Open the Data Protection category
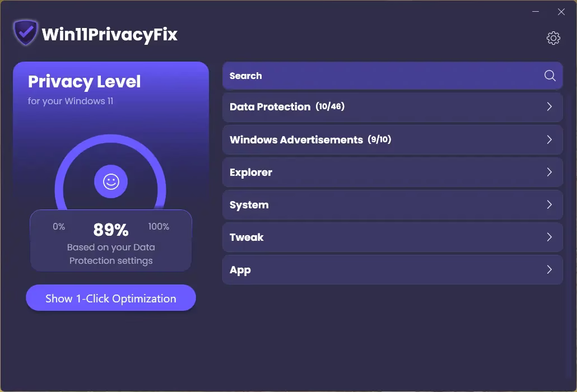 point(270,107)
